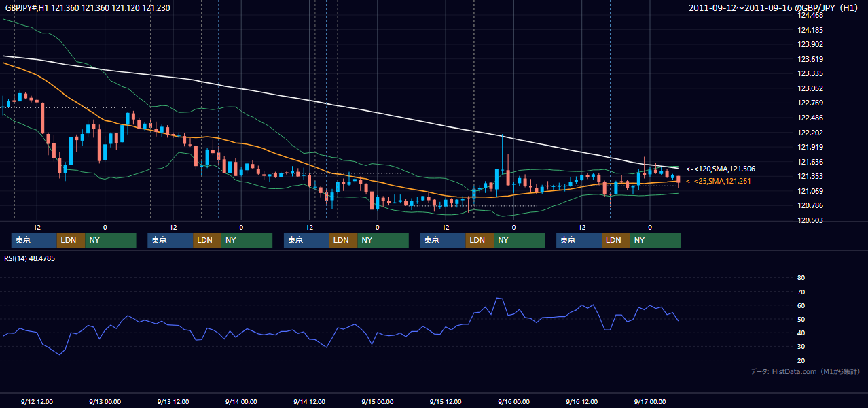This screenshot has width=868, height=408.
Task: Click the 東京 session block for 9/14
Action: (306, 240)
